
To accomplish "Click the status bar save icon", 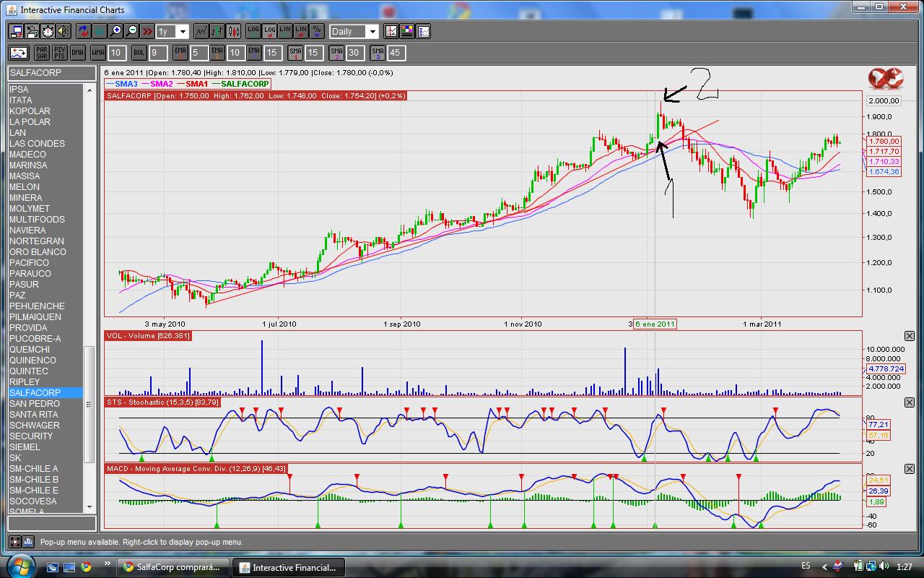I will pos(27,541).
